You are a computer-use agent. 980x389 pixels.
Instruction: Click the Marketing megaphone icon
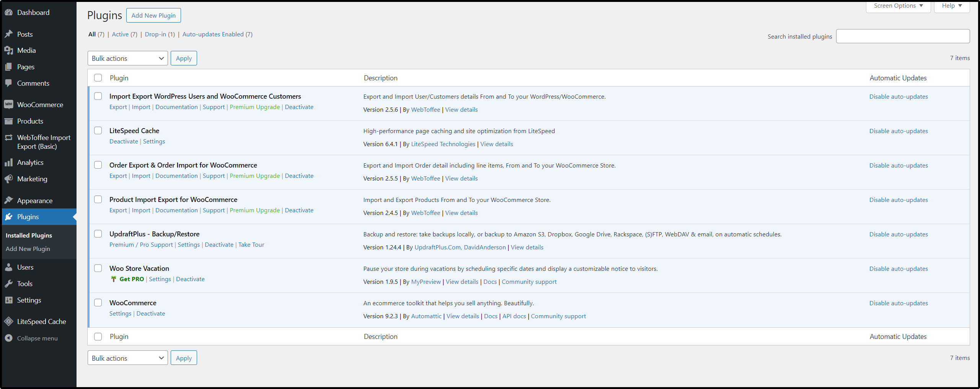8,179
